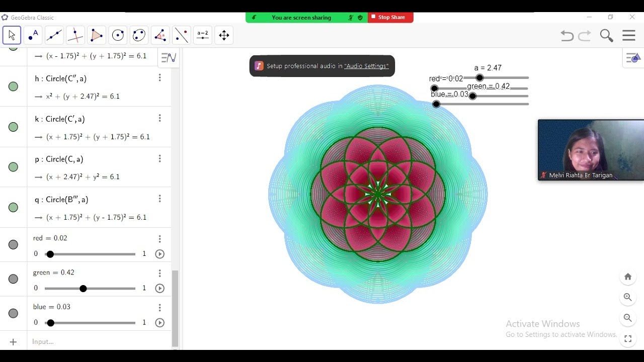This screenshot has height=362, width=644.
Task: Add a new algebra input row
Action: (x=13, y=342)
